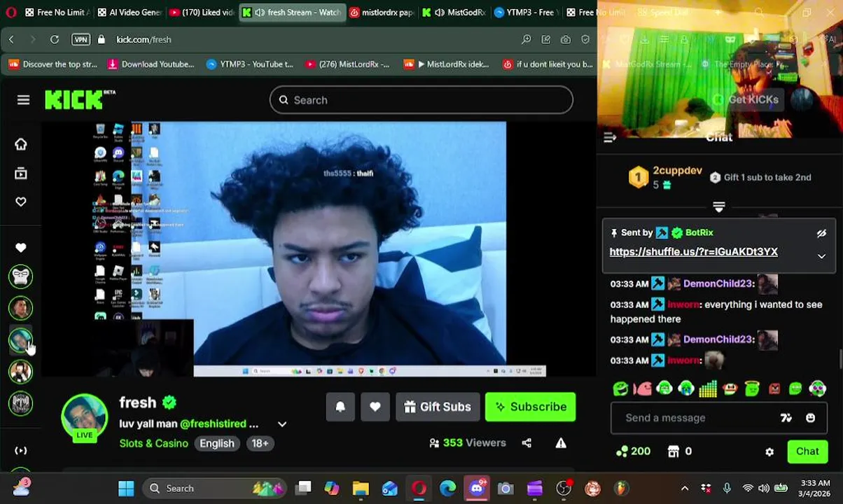843x504 pixels.
Task: Open the Following outline heart in sidebar
Action: 21,202
